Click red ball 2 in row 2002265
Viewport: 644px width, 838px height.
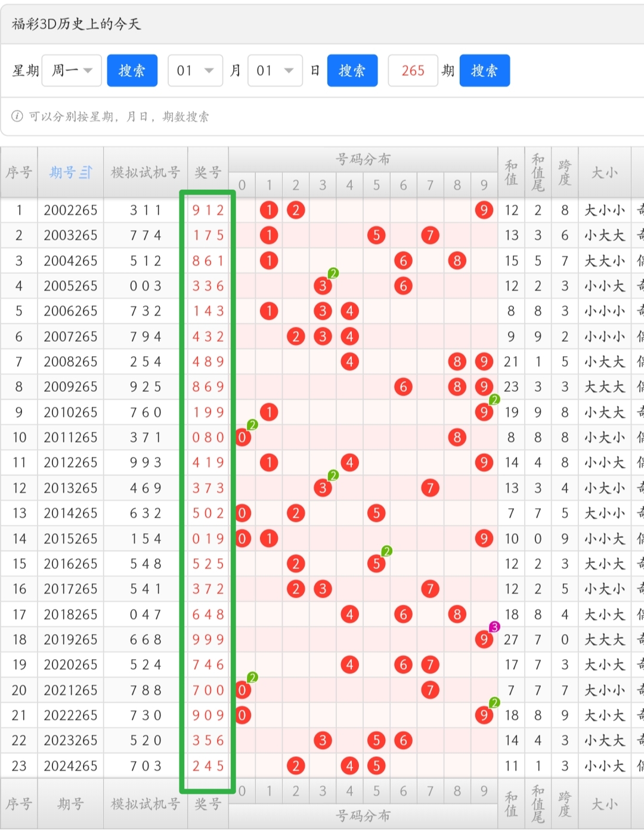pyautogui.click(x=296, y=210)
